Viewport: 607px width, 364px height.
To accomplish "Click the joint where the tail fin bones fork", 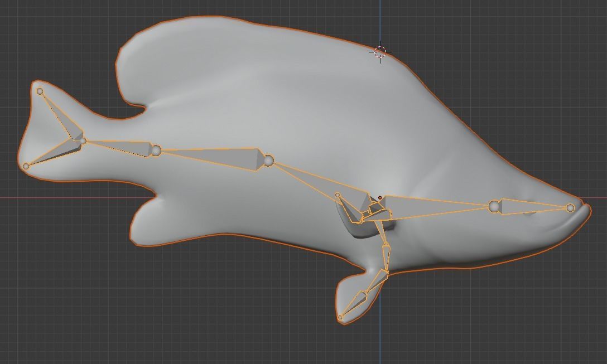I will pos(83,141).
